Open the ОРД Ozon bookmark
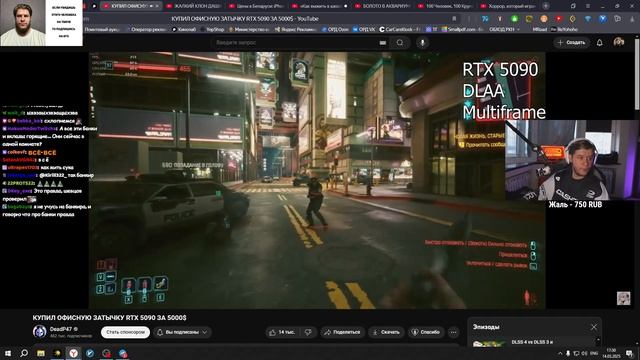The width and height of the screenshot is (640, 360). [335, 29]
